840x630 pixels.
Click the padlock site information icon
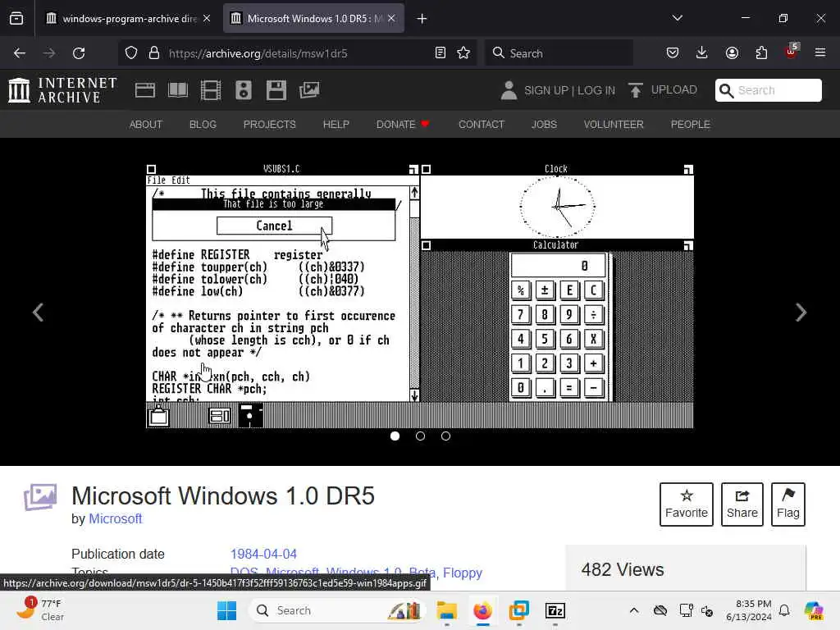pyautogui.click(x=154, y=53)
